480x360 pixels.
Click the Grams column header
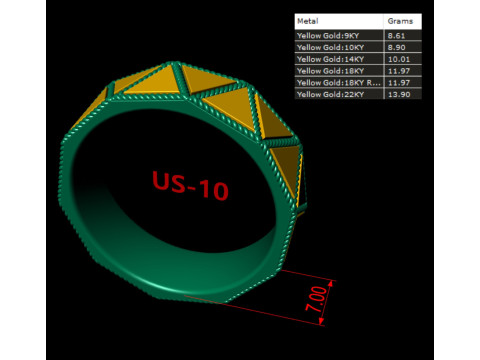(x=403, y=21)
